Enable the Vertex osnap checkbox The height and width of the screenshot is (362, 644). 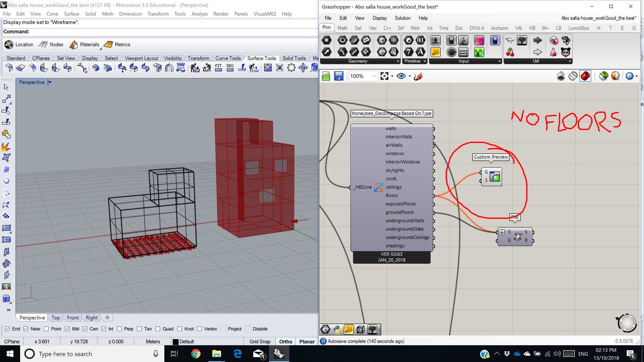tap(199, 329)
